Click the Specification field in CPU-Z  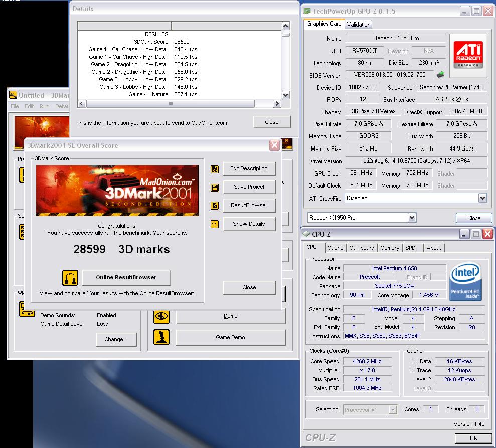(414, 309)
